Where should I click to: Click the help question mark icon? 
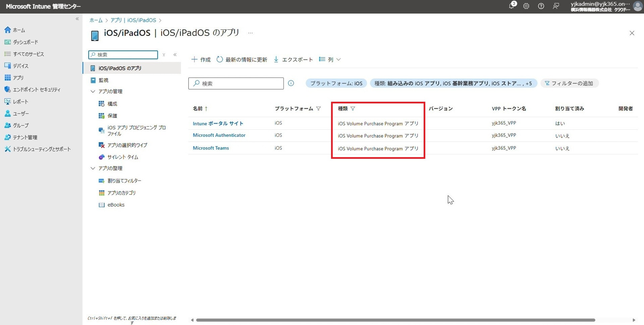coord(541,6)
